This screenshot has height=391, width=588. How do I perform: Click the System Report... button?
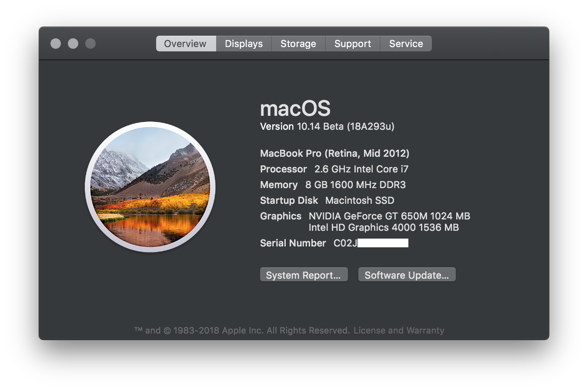click(304, 275)
